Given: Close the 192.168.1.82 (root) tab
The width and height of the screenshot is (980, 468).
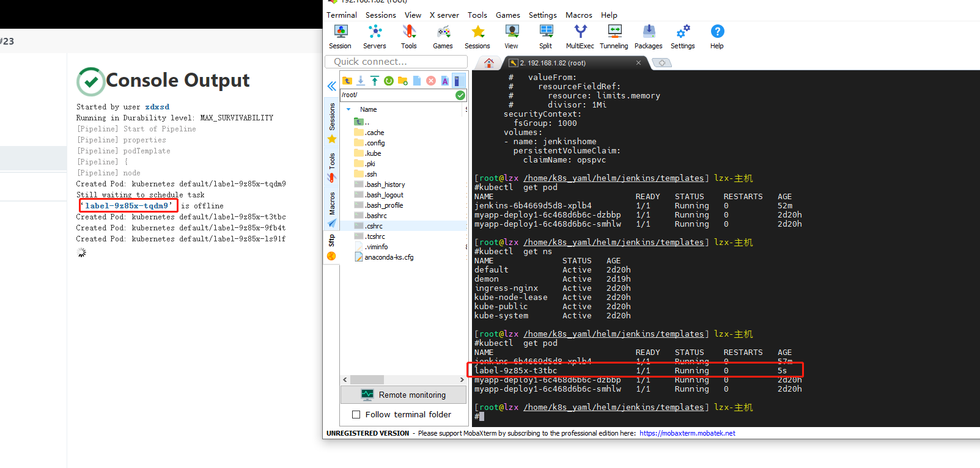Looking at the screenshot, I should [638, 63].
